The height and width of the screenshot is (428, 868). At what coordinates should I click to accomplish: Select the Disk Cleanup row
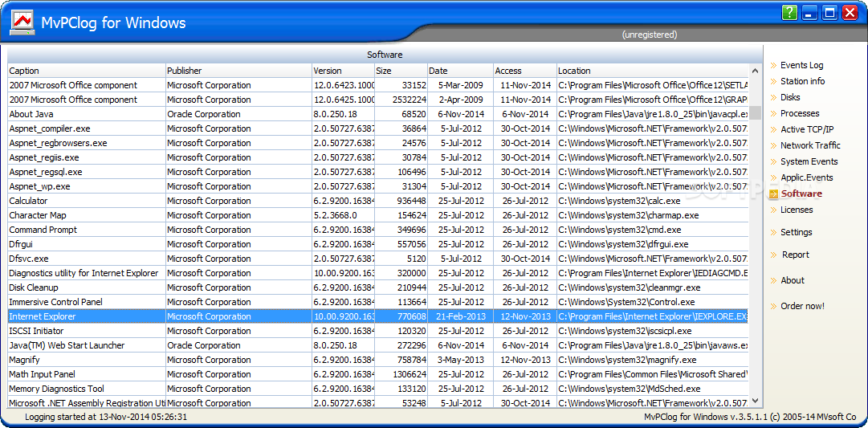click(378, 287)
